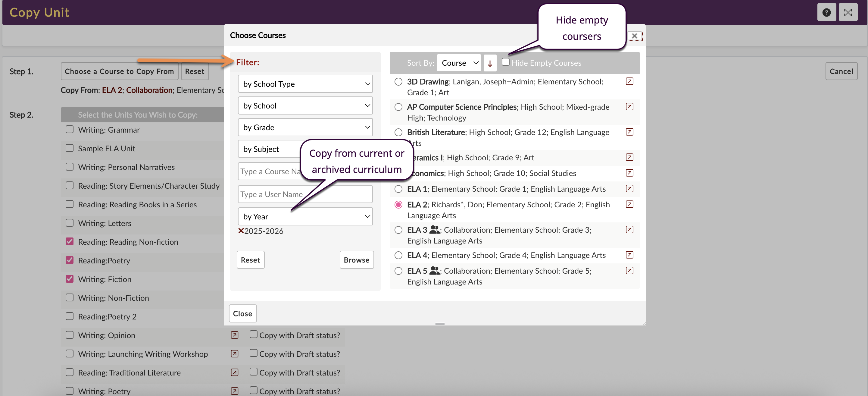Check the Writing: Grammar unit
868x396 pixels.
[x=69, y=130]
